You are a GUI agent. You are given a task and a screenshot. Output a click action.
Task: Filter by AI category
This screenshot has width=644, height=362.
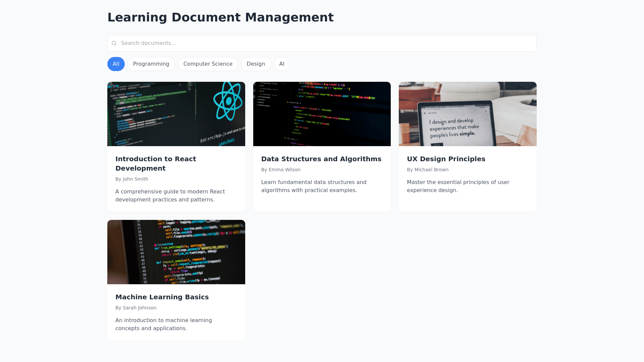point(282,64)
